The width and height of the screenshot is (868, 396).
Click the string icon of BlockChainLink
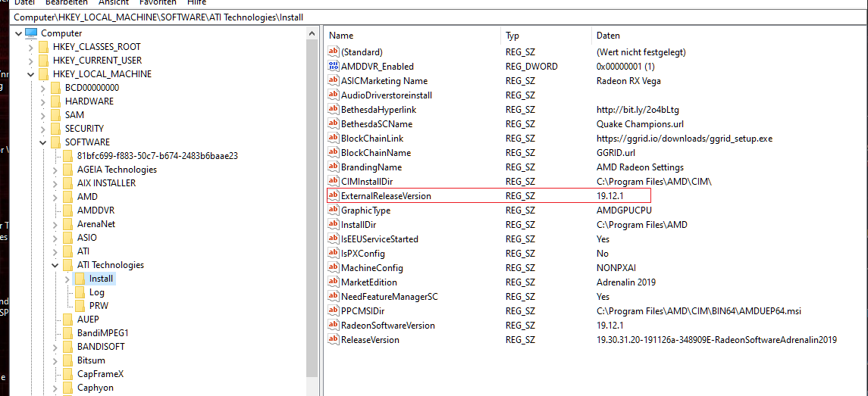334,139
